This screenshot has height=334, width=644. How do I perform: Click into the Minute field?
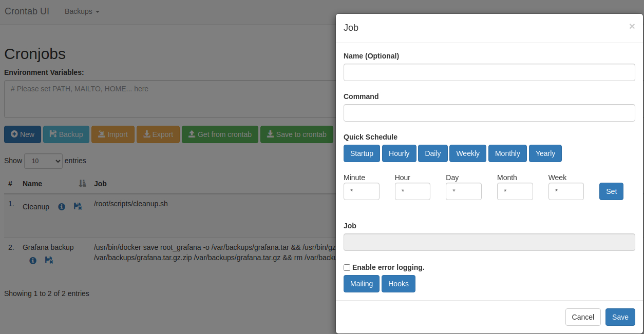tap(361, 191)
